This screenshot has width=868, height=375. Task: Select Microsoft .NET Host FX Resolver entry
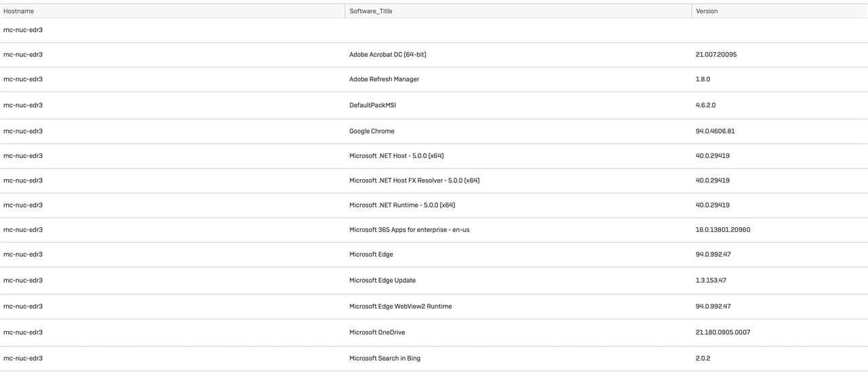coord(414,180)
